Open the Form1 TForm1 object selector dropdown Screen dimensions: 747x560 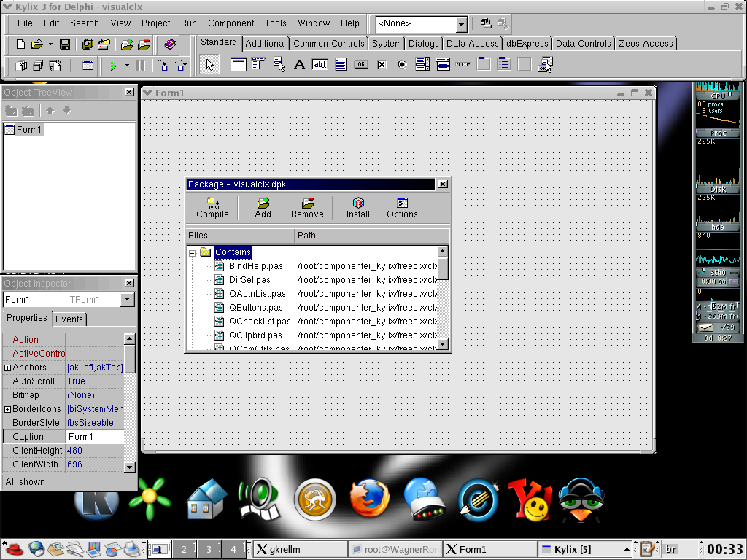[x=127, y=300]
